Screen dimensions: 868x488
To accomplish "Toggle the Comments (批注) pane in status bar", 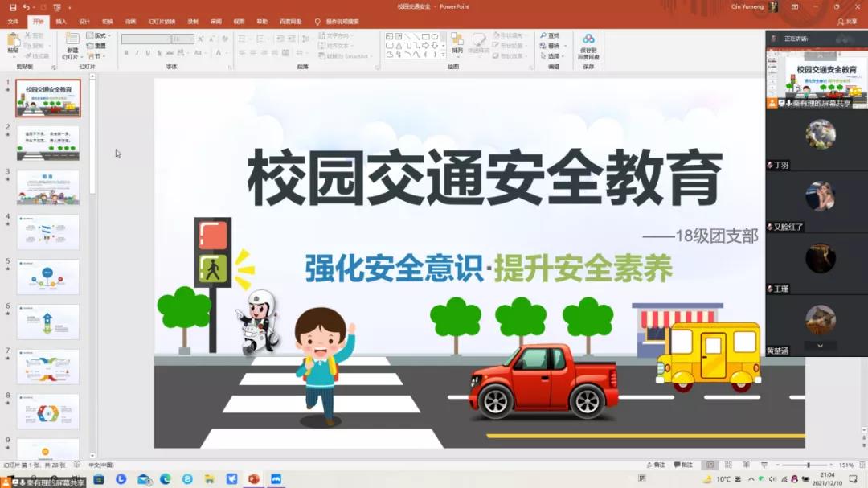I will tap(682, 465).
